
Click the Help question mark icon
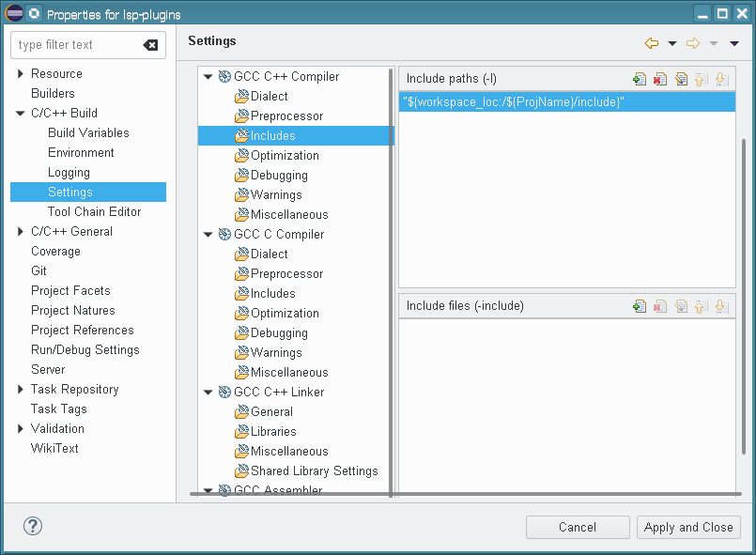tap(33, 526)
